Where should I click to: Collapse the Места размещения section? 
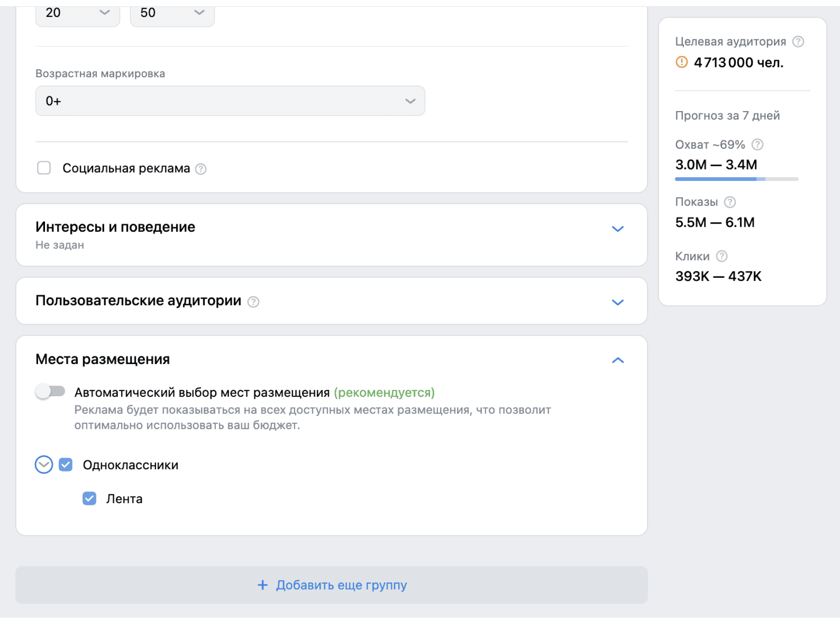[617, 360]
